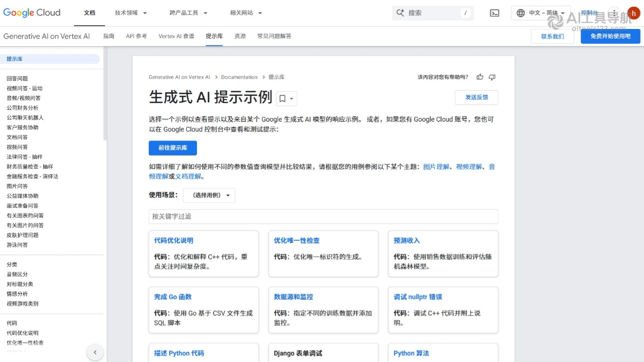The width and height of the screenshot is (644, 362).
Task: Select 游泳问答 in sidebar
Action: click(x=17, y=245)
